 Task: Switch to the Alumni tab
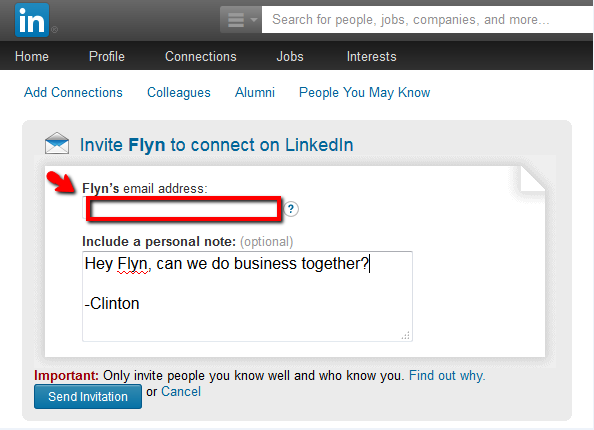255,92
